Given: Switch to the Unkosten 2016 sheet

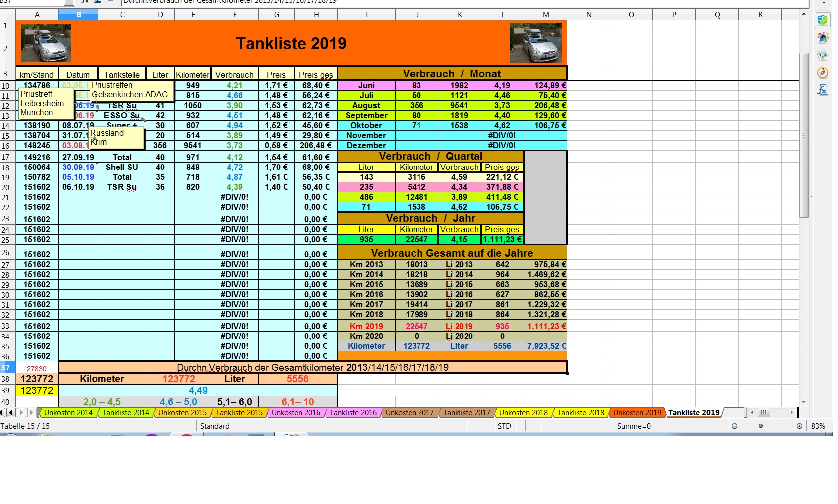Looking at the screenshot, I should [296, 413].
